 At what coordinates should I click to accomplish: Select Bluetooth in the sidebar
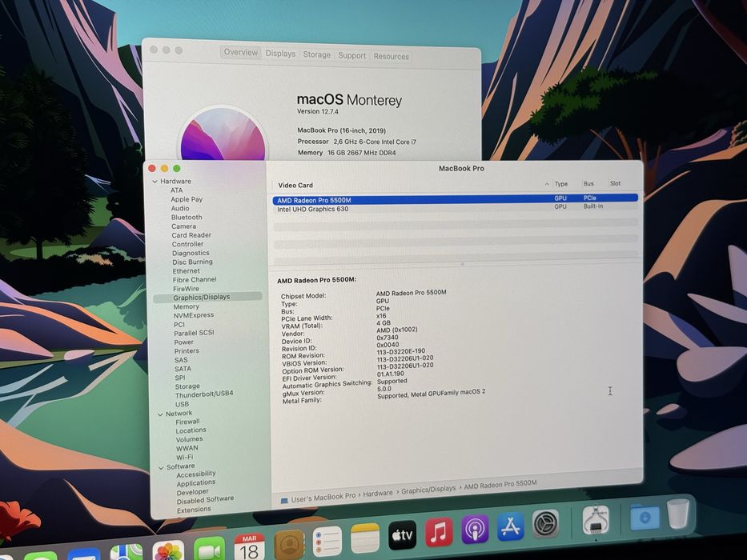click(187, 217)
